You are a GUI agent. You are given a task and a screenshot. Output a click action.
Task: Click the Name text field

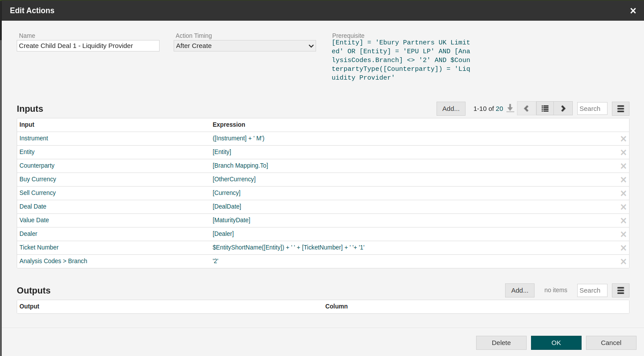[x=88, y=46]
